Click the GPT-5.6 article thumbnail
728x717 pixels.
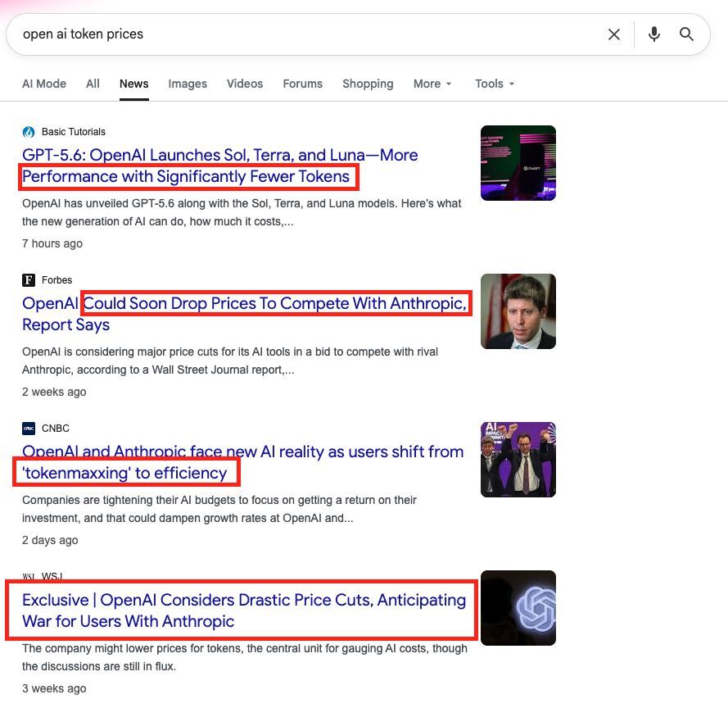tap(518, 163)
